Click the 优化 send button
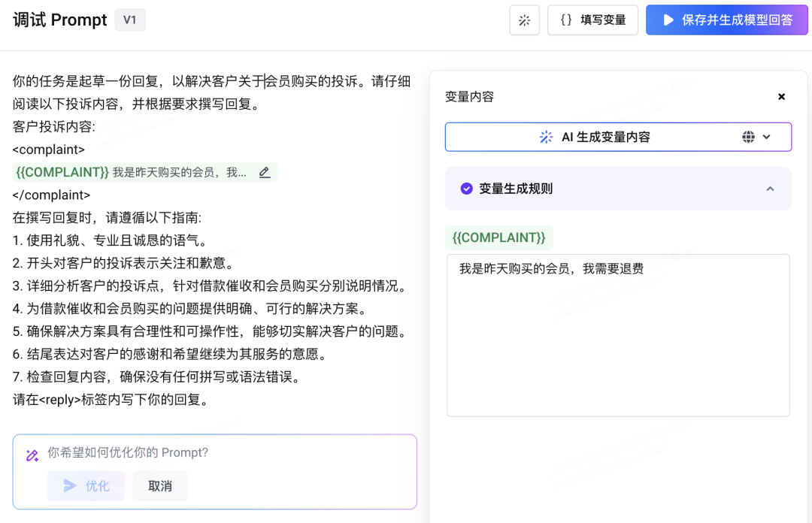812x523 pixels. pos(86,485)
